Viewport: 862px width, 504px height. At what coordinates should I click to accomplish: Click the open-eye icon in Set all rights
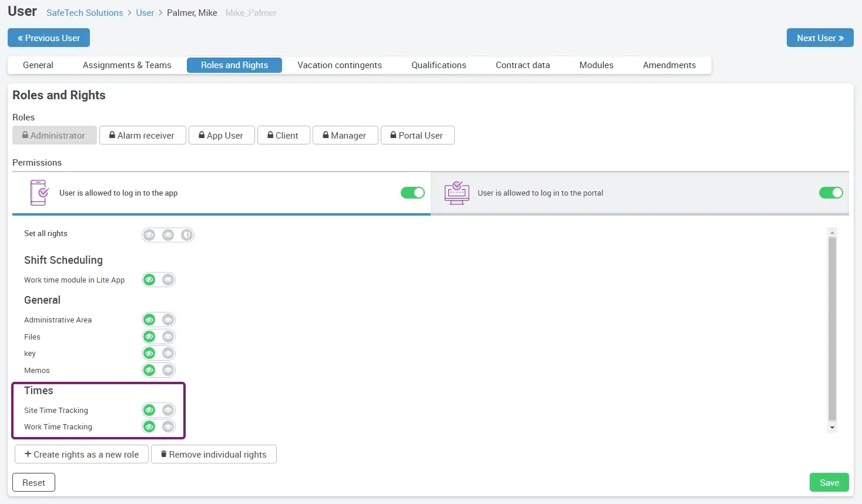coord(168,235)
